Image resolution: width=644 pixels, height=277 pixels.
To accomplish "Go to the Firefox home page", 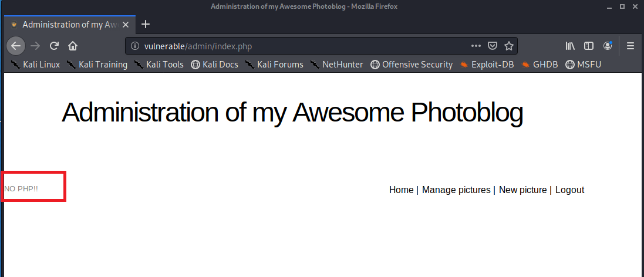I will click(x=73, y=46).
